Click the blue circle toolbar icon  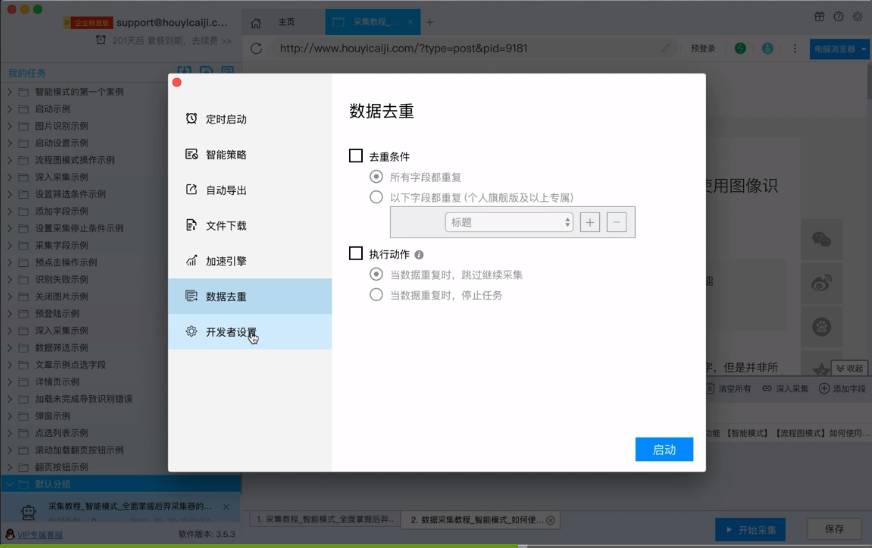tap(767, 48)
